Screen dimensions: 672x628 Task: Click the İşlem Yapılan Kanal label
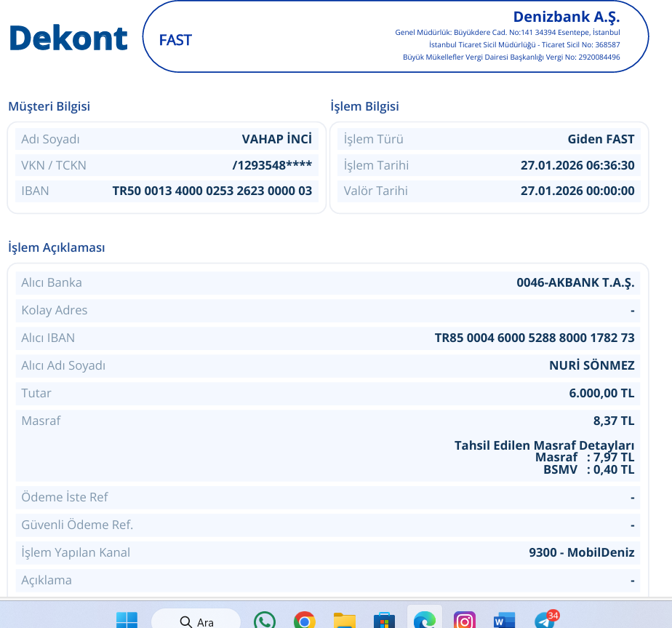(x=76, y=552)
